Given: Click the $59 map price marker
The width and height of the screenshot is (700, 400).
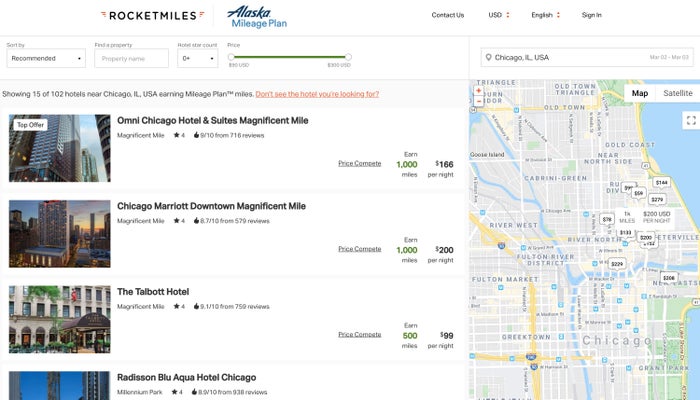Looking at the screenshot, I should click(638, 193).
